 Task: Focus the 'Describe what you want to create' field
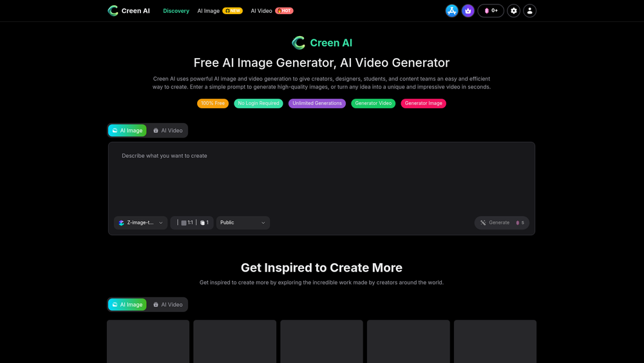click(x=321, y=179)
